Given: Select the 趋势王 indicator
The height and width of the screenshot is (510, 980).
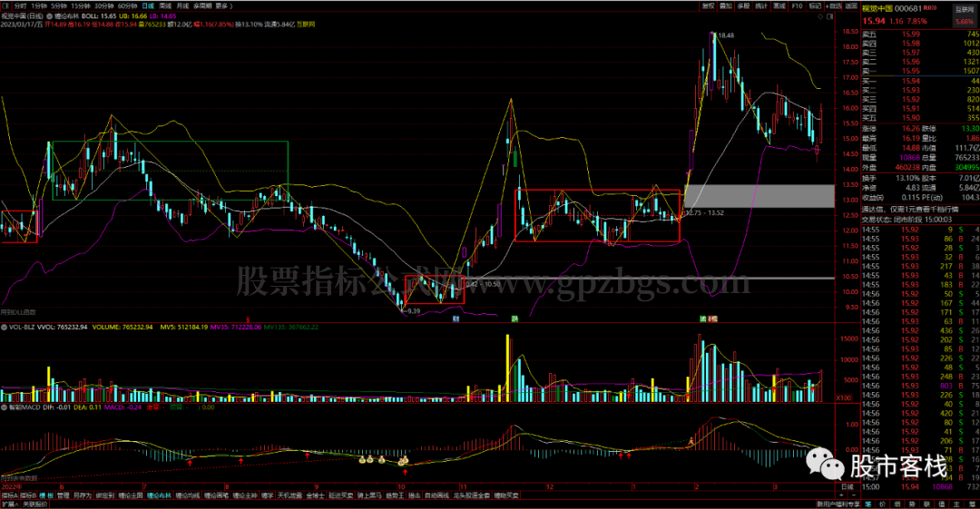Looking at the screenshot, I should point(395,495).
